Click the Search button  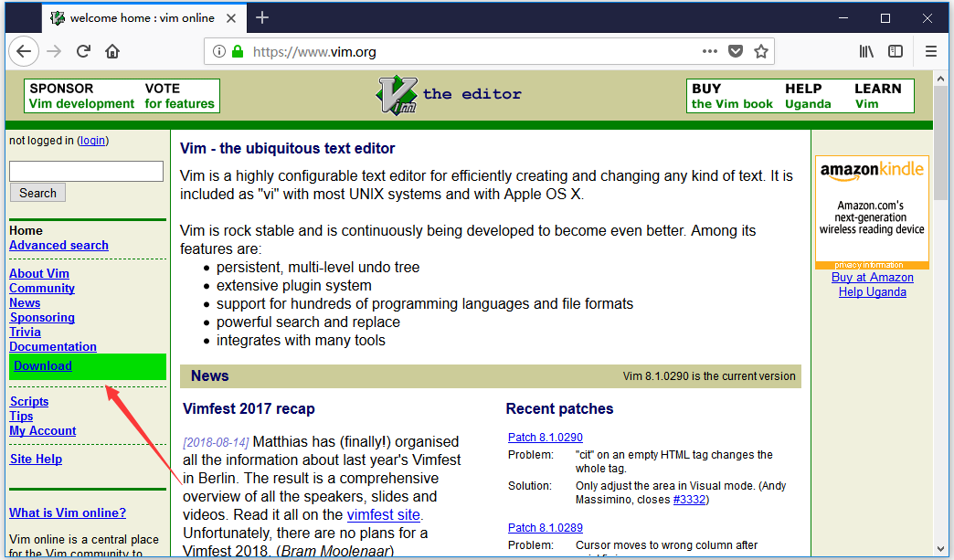37,193
